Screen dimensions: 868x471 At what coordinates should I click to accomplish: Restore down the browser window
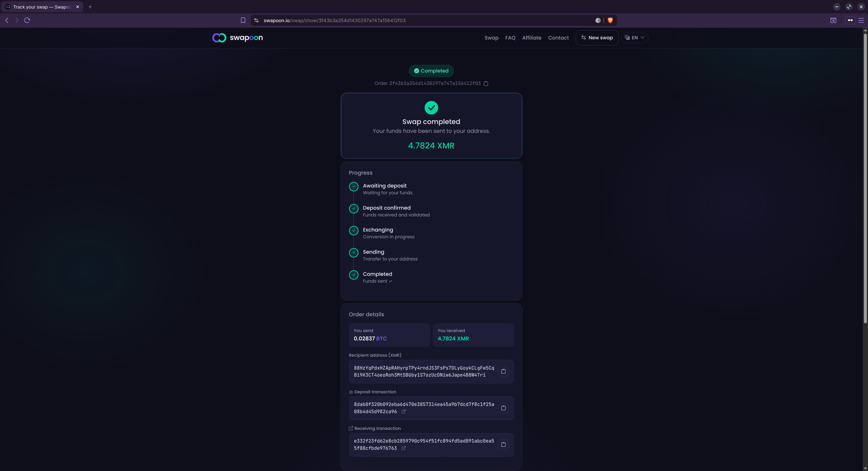tap(849, 7)
